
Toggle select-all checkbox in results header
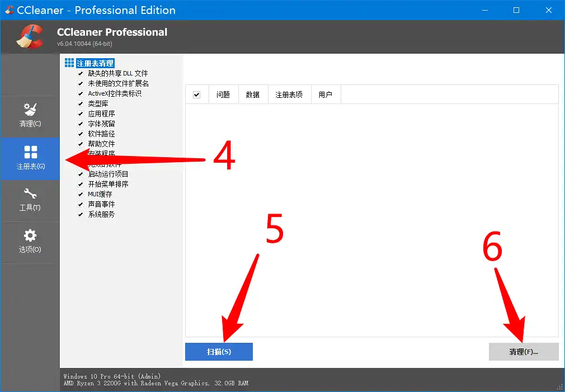(x=196, y=95)
